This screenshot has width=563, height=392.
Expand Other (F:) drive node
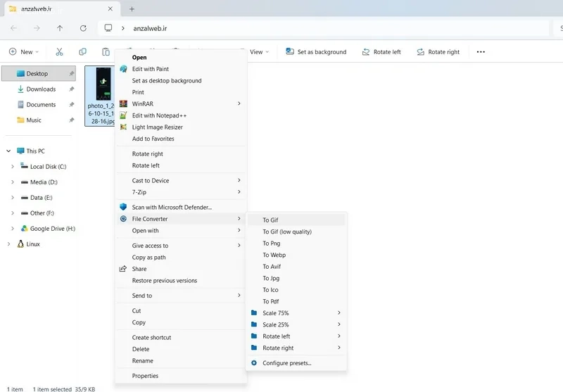coord(13,213)
